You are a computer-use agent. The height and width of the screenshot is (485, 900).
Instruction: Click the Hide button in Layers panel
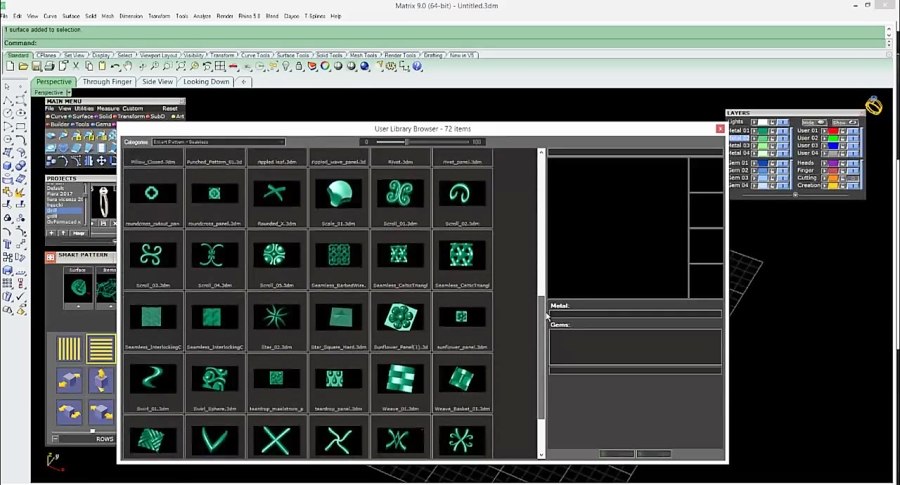[x=813, y=122]
